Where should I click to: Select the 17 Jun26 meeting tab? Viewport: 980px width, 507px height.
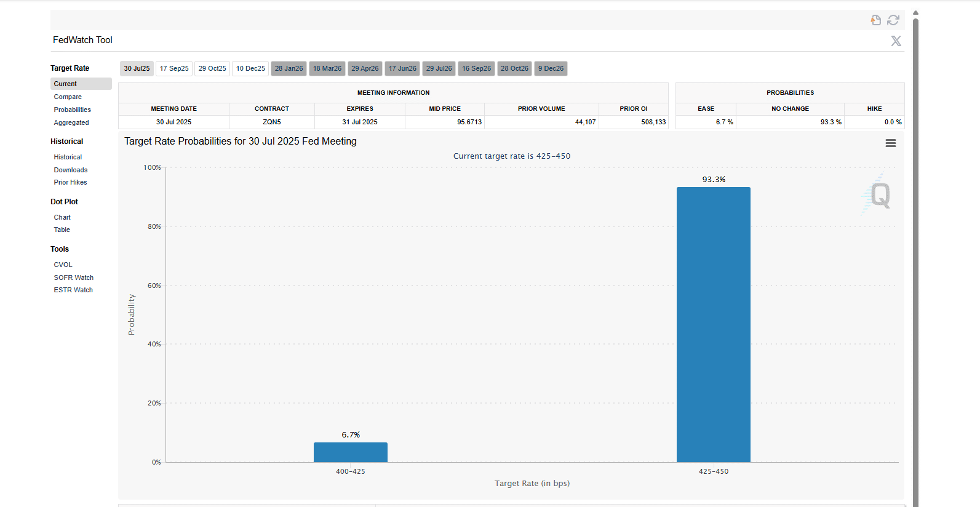(402, 68)
